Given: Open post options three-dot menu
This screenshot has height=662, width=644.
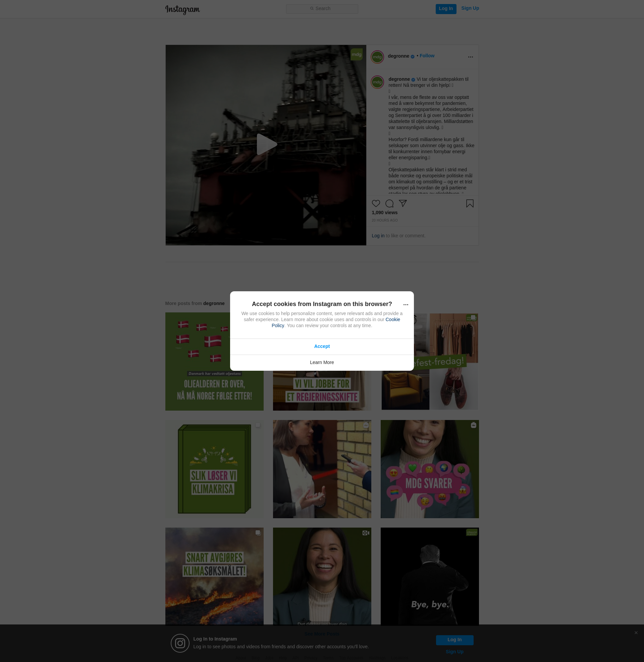Looking at the screenshot, I should [x=470, y=57].
